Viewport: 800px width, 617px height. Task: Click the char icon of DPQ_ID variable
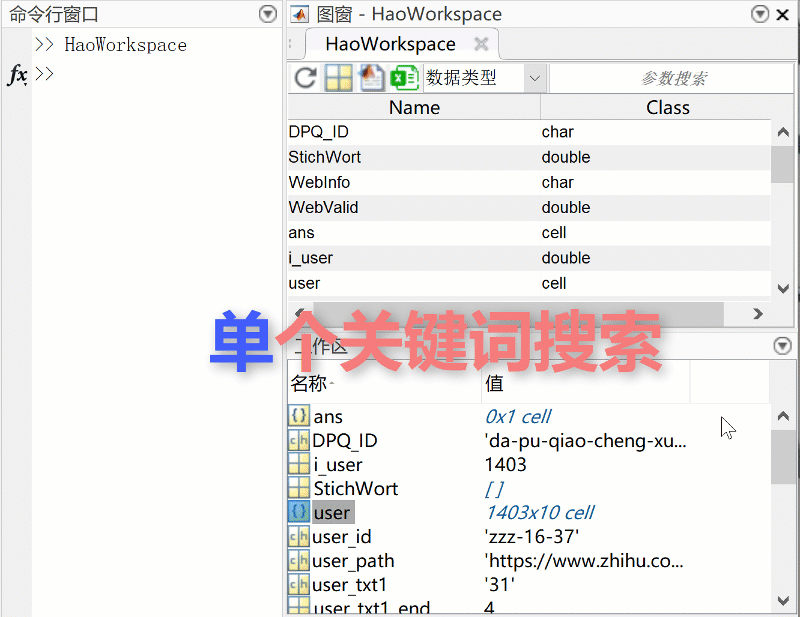(298, 440)
